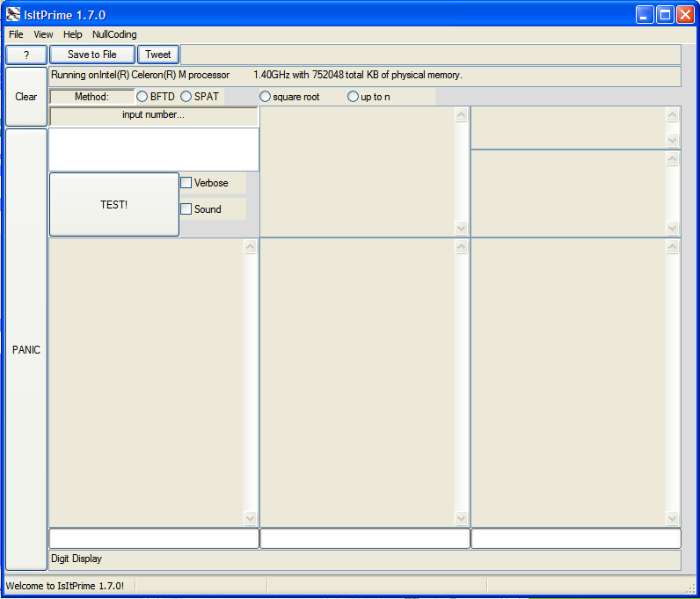Click down arrow of lower-middle pane scrollbar

[461, 518]
